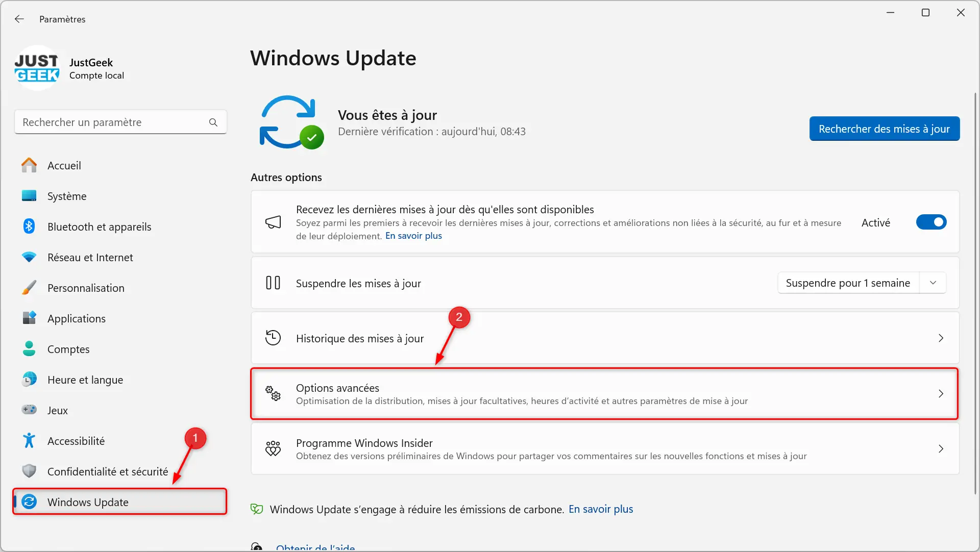This screenshot has width=980, height=552.
Task: Expand Options avancées chevron
Action: click(941, 393)
